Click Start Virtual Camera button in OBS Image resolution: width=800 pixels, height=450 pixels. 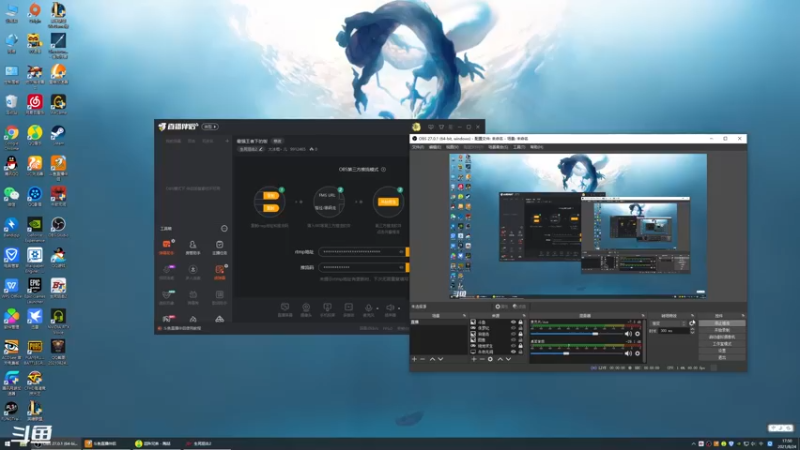coord(722,337)
